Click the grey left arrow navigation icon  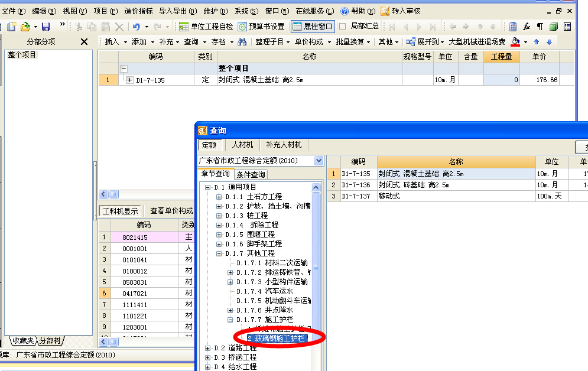453,27
